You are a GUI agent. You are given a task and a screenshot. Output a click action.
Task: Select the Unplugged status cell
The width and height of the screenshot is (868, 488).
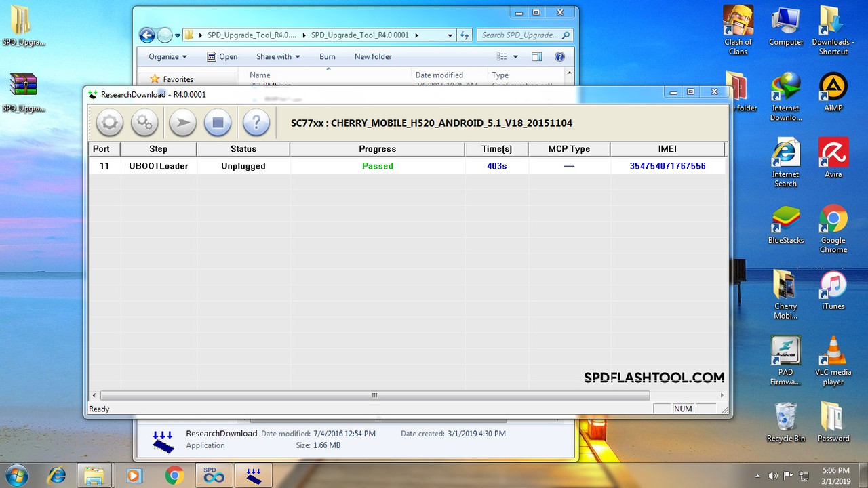pos(243,166)
